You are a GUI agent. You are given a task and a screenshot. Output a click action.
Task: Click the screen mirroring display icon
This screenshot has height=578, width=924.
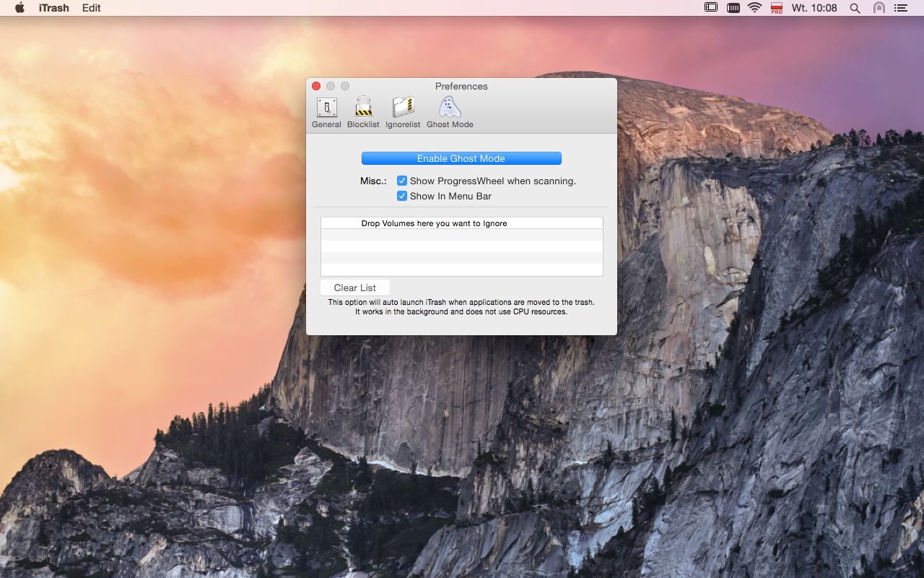coord(711,8)
